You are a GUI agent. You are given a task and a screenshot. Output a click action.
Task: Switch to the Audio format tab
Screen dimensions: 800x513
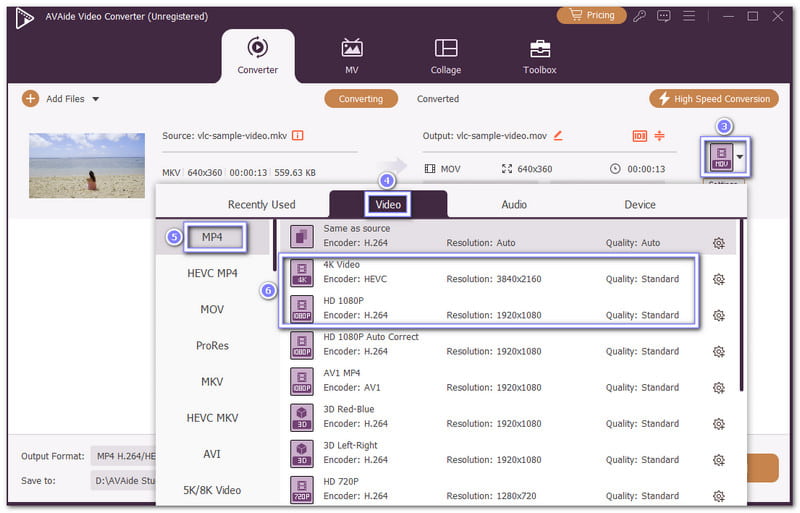(514, 205)
